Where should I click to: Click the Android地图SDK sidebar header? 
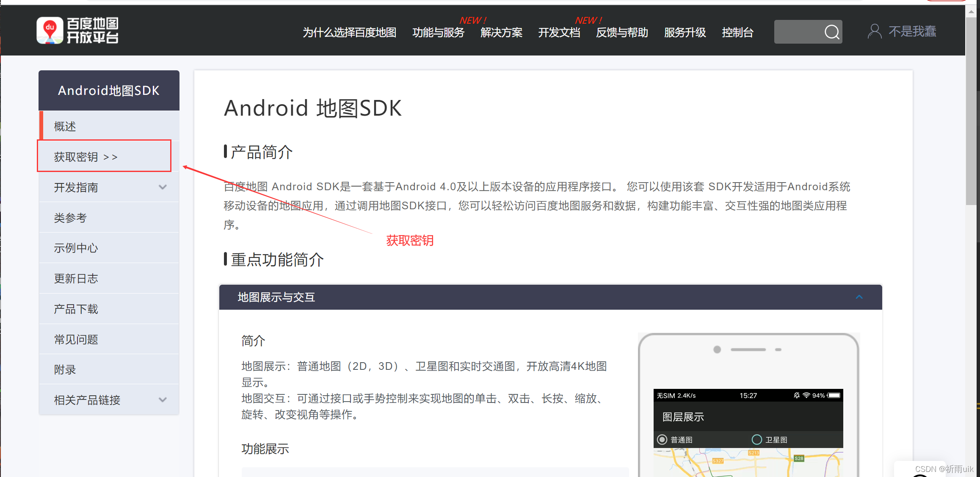click(x=109, y=90)
